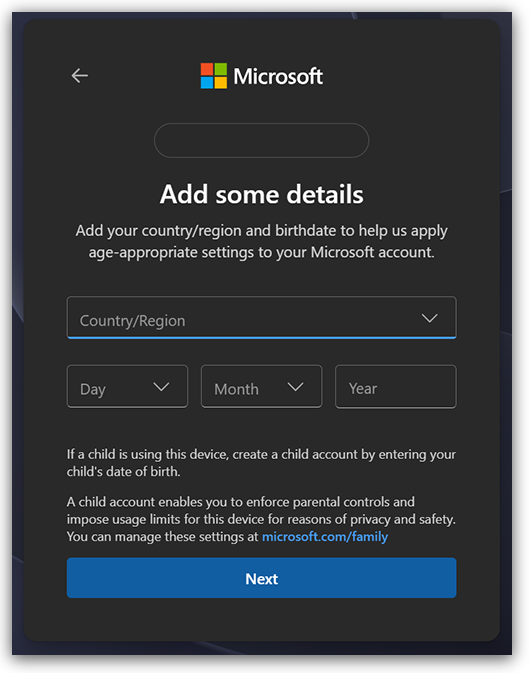Viewport: 530px width, 673px height.
Task: Click the Microsoft four-square logo
Action: [214, 76]
